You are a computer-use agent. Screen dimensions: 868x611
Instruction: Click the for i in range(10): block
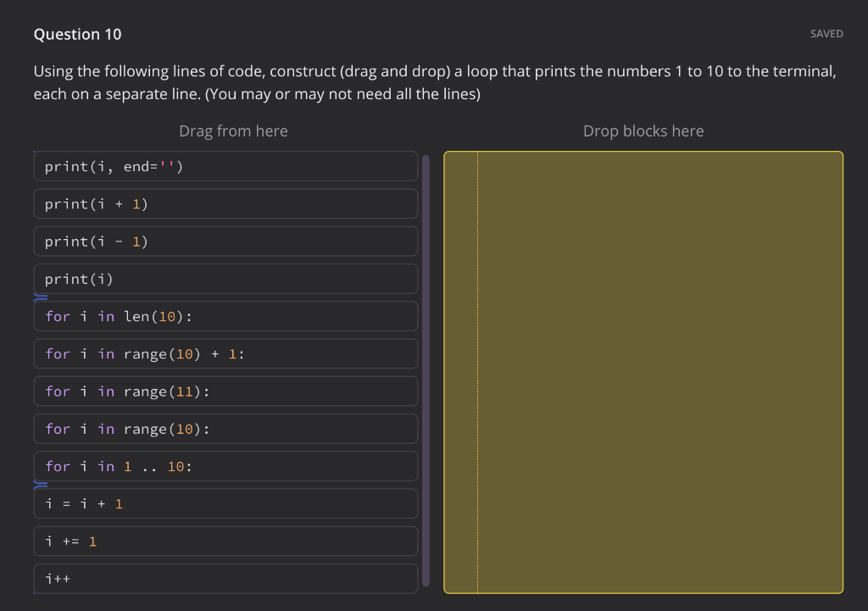tap(225, 428)
